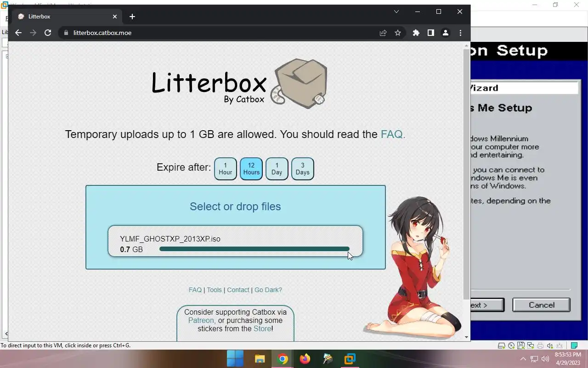
Task: Click the VMware CD/DVD drive status icon
Action: tap(511, 345)
